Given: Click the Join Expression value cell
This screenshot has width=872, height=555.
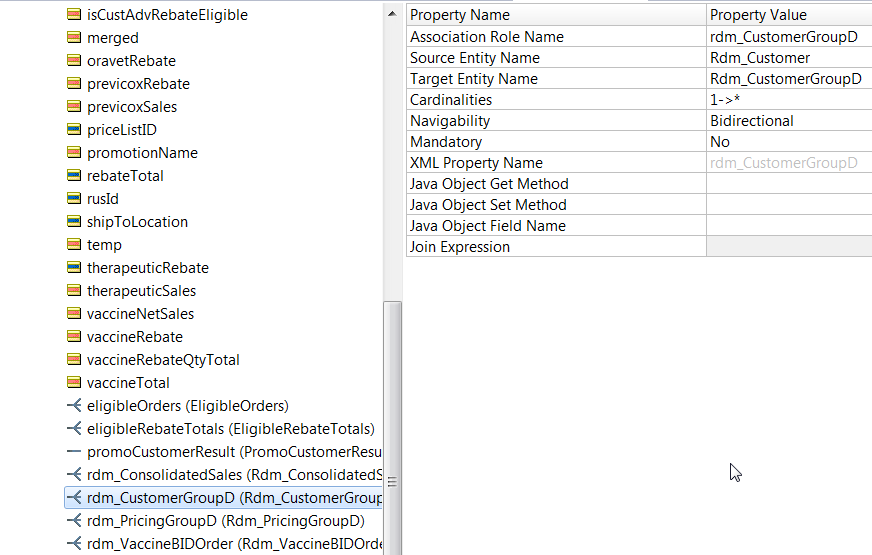Looking at the screenshot, I should 789,246.
